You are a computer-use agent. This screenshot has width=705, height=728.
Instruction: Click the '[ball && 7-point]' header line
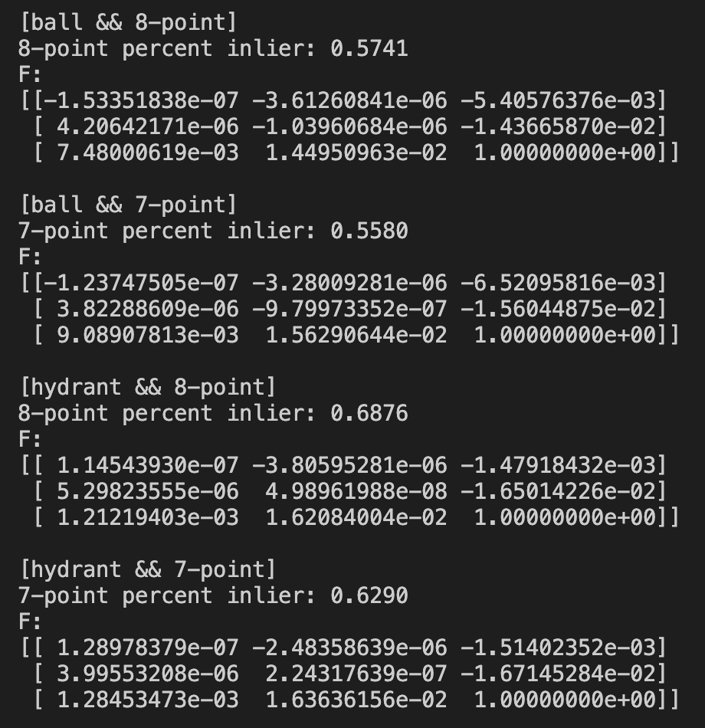coord(129,205)
